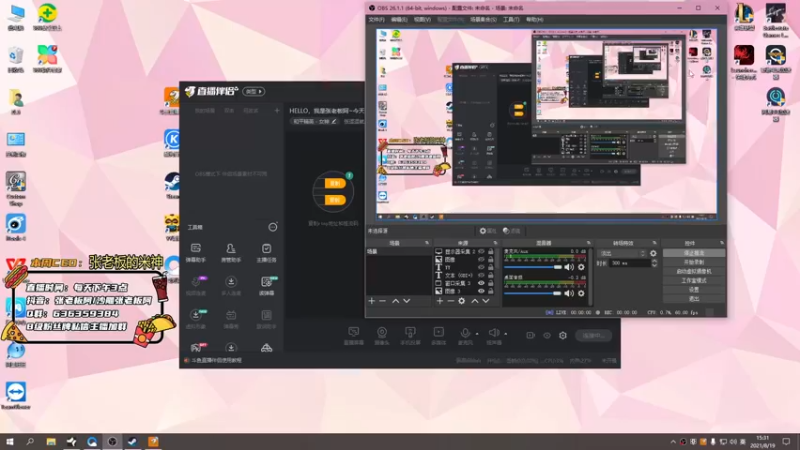Open toolbox more options circle icon
This screenshot has height=450, width=800.
(273, 227)
